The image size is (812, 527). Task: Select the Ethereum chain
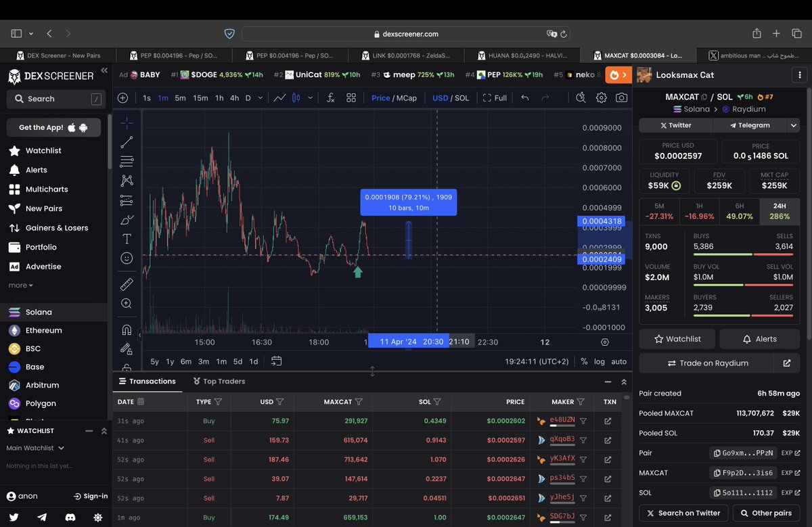point(43,330)
